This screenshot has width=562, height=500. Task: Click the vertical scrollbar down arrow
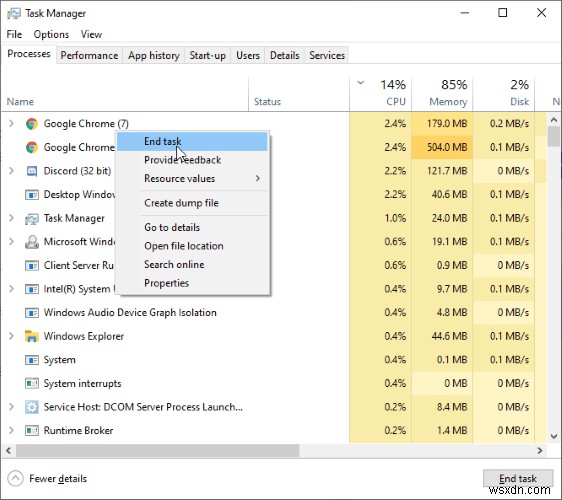[x=554, y=436]
